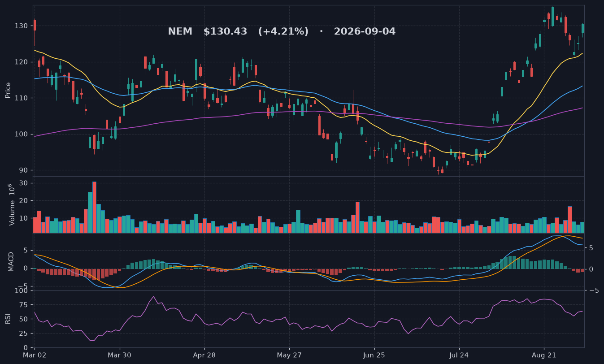Click the 90 price axis tick

pyautogui.click(x=24, y=170)
